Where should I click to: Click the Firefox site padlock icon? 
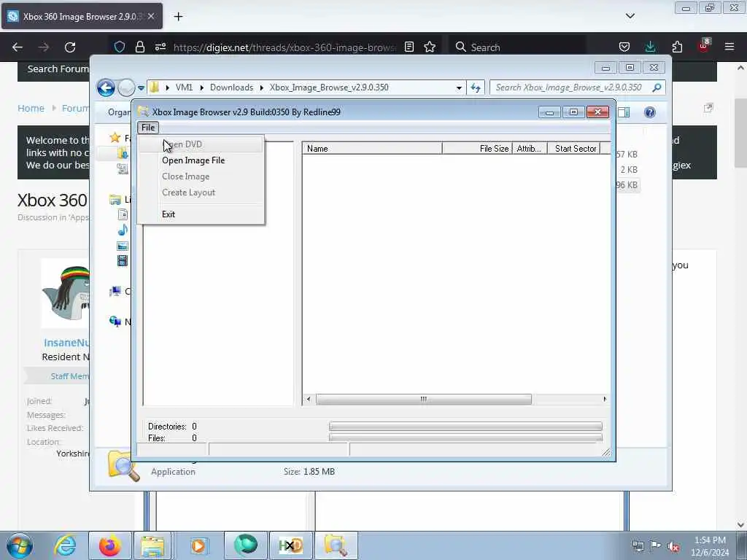click(x=139, y=47)
